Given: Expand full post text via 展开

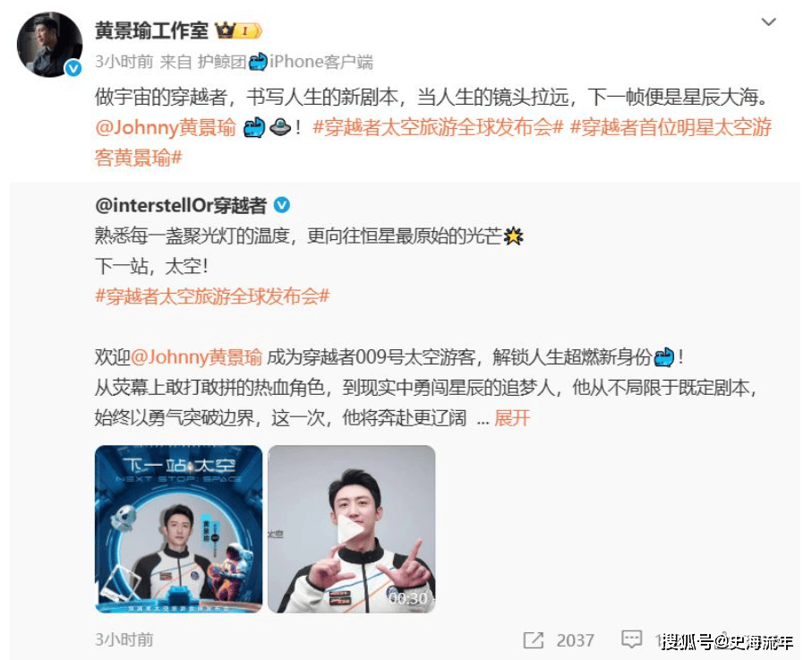Looking at the screenshot, I should pos(512,417).
